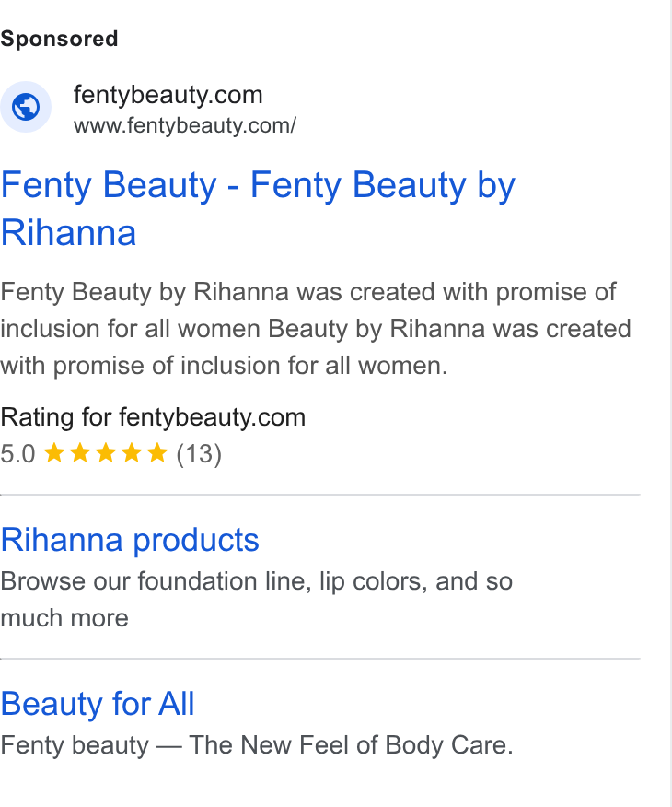Click the divider line above Rihanna products
The width and height of the screenshot is (672, 807).
click(319, 495)
